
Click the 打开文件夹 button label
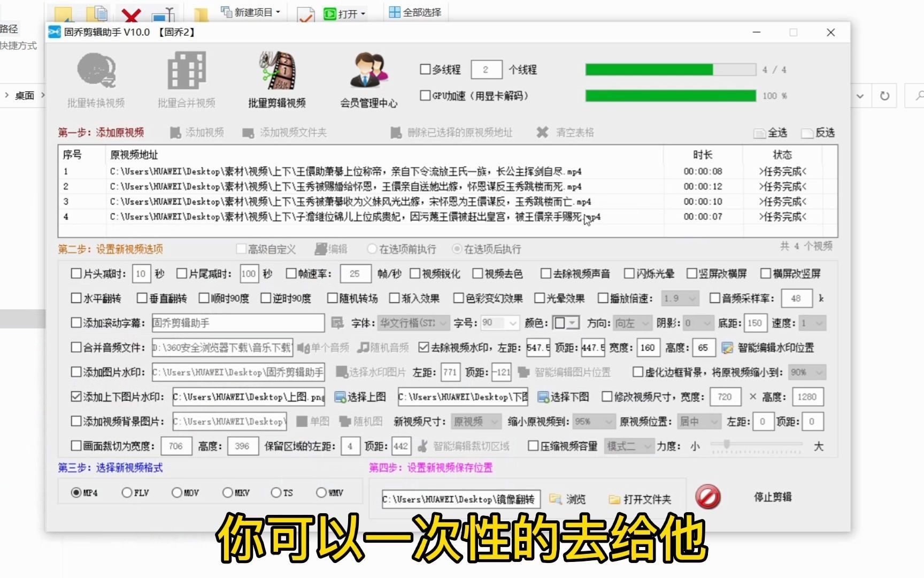(647, 499)
